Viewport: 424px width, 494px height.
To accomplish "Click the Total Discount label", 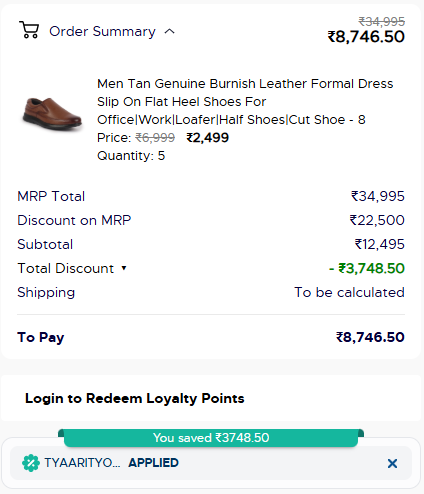I will tap(66, 268).
